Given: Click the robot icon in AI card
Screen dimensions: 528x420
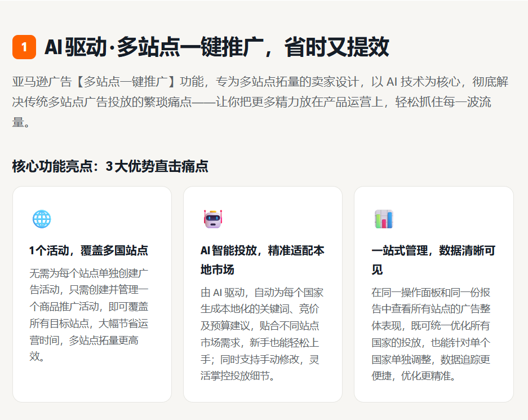Looking at the screenshot, I should click(213, 219).
